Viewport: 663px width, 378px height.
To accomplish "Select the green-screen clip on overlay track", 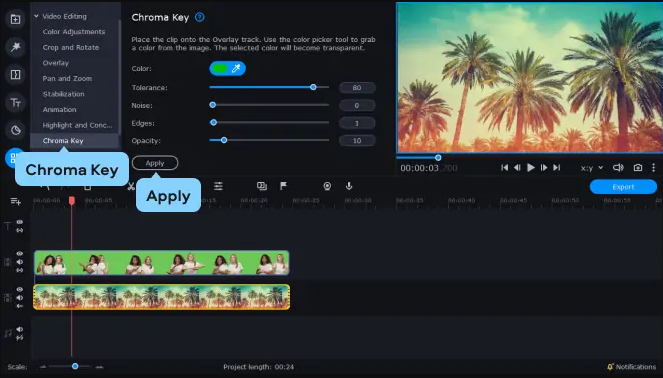I will pyautogui.click(x=162, y=263).
